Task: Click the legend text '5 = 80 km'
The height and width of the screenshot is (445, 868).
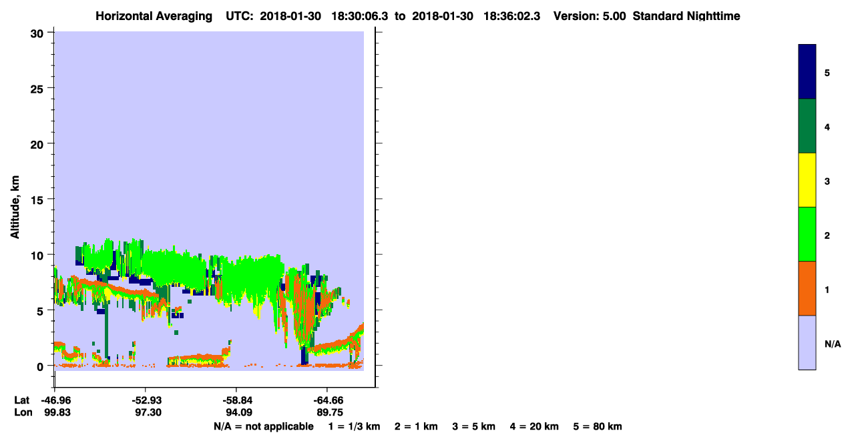Action: (x=598, y=426)
